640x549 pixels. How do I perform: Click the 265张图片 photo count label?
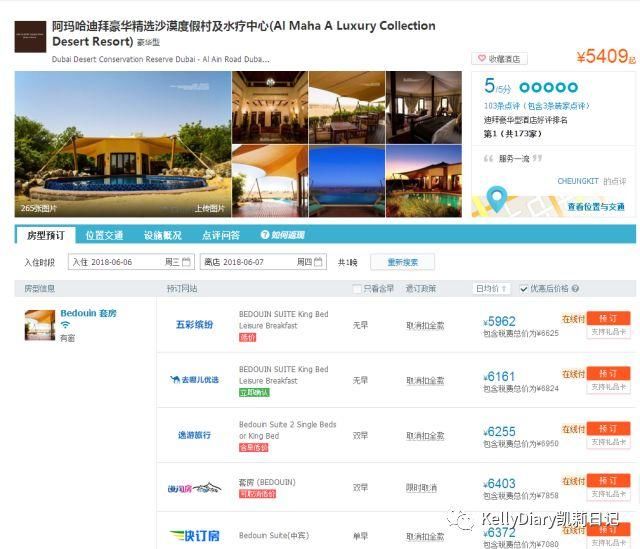39,208
